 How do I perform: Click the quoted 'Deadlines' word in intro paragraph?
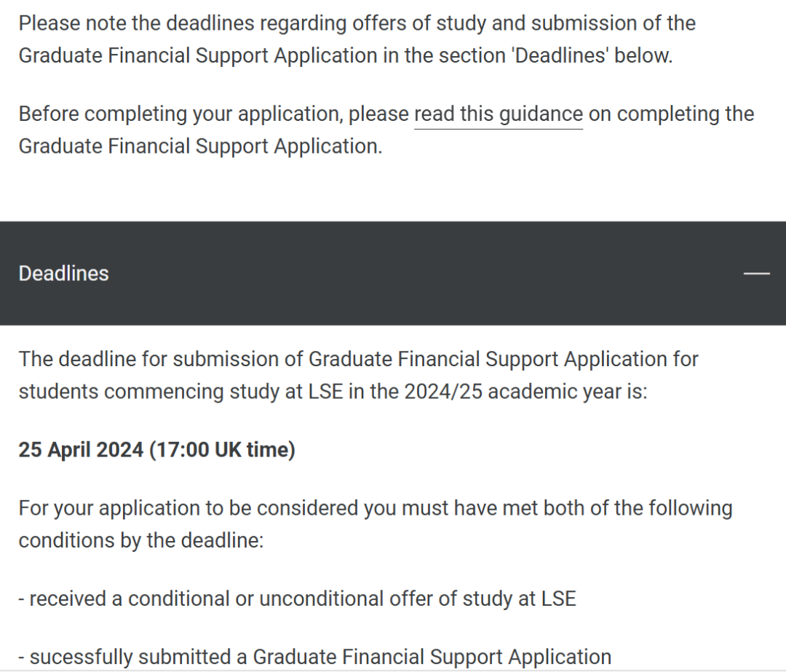[x=560, y=55]
